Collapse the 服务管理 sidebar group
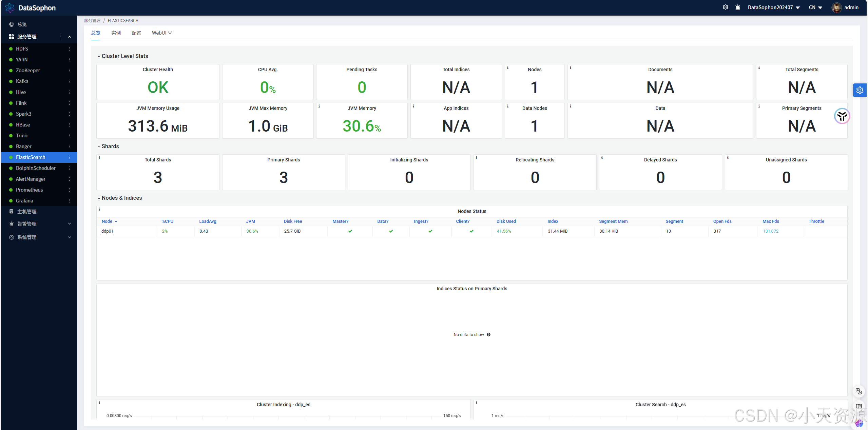The width and height of the screenshot is (868, 430). point(70,37)
